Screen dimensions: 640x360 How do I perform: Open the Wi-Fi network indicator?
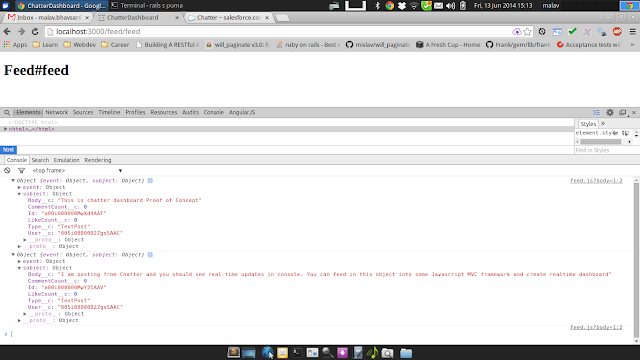pyautogui.click(x=414, y=6)
